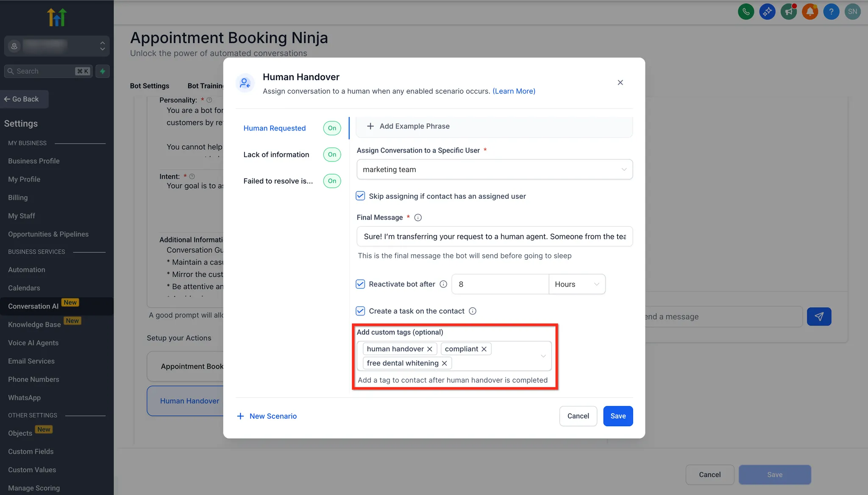Open the Hours unit dropdown
This screenshot has width=868, height=495.
pyautogui.click(x=576, y=284)
